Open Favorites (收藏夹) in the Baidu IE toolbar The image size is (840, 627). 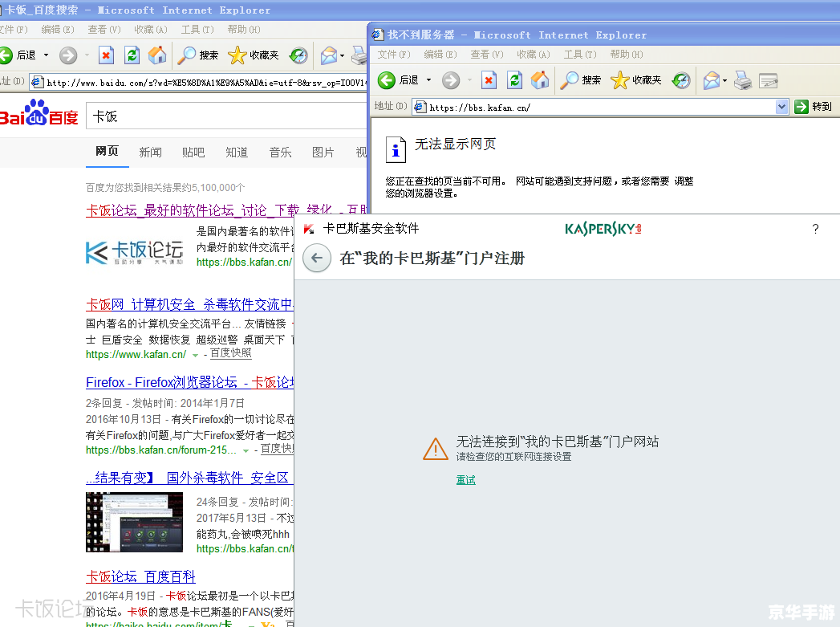(x=254, y=55)
